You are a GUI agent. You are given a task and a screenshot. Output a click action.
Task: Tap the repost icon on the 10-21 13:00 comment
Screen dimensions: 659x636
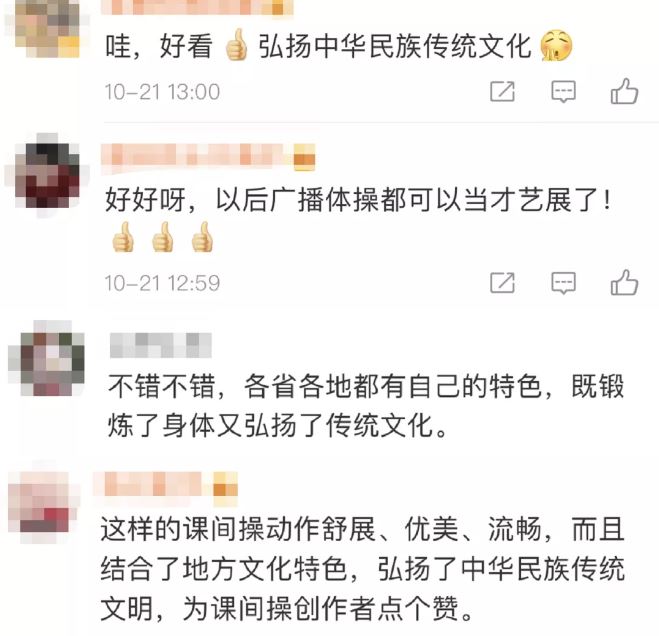click(x=503, y=91)
